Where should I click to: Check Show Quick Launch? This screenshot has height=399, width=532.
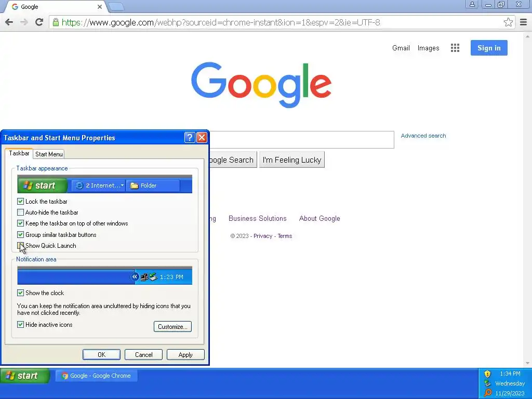click(20, 245)
